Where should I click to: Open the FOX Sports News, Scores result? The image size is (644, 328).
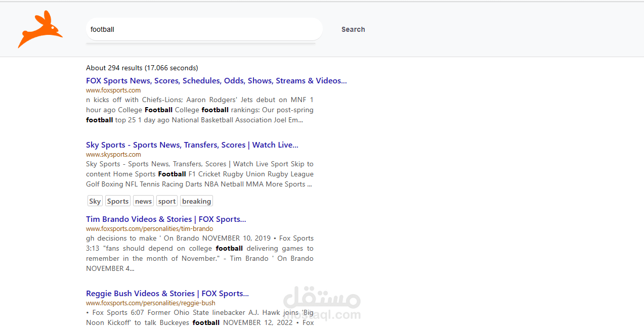(217, 81)
